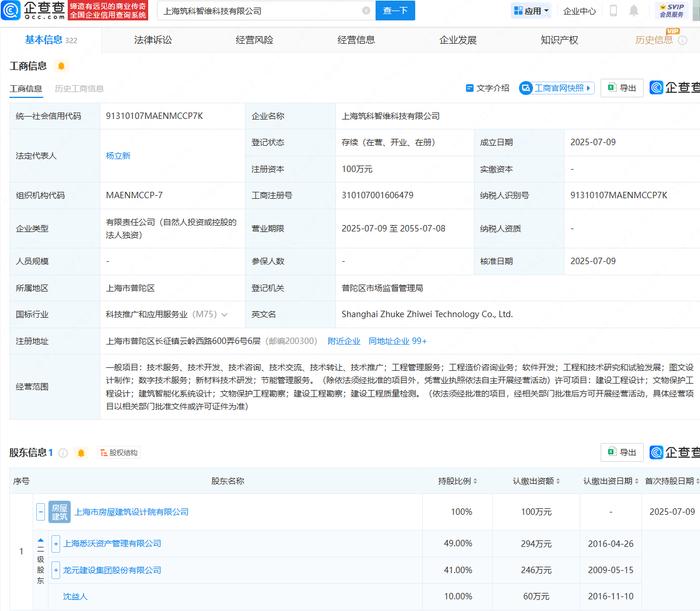
Task: Expand the 国标行业 M75 chevron
Action: [225, 315]
